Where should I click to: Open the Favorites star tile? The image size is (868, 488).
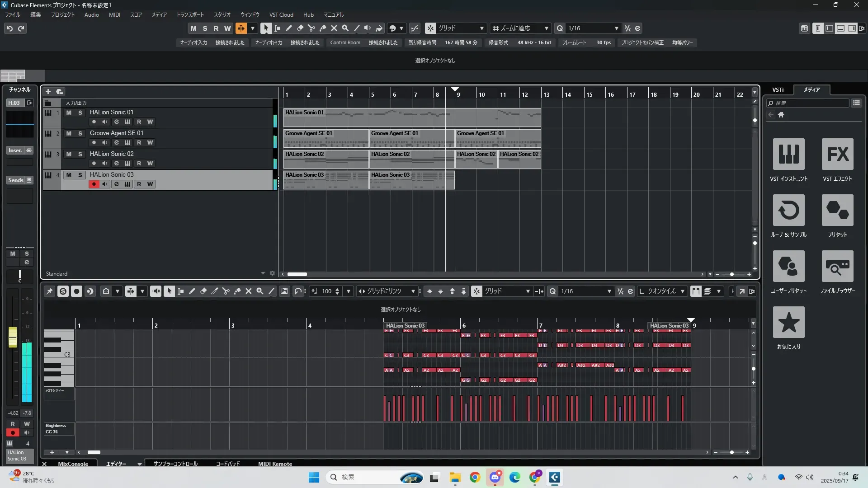click(788, 322)
